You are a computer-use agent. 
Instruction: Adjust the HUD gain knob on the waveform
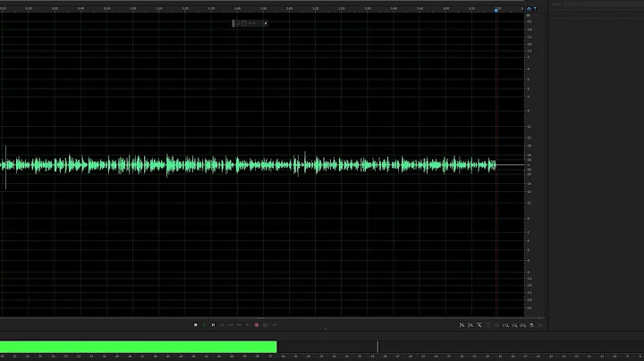click(x=243, y=23)
